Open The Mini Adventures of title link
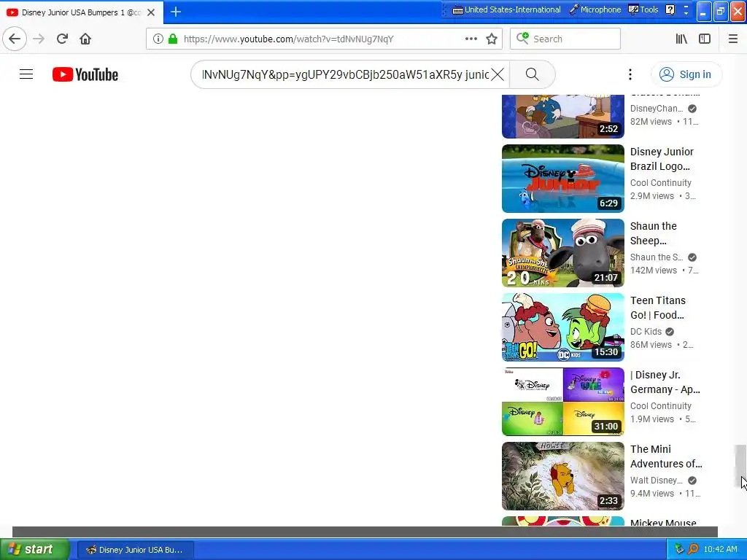The height and width of the screenshot is (560, 747). click(x=666, y=456)
